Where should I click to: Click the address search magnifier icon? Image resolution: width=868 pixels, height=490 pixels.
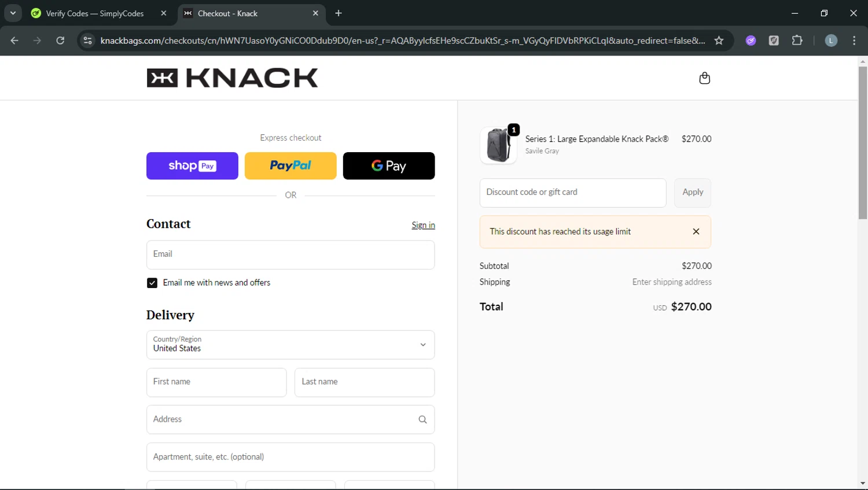coord(422,419)
